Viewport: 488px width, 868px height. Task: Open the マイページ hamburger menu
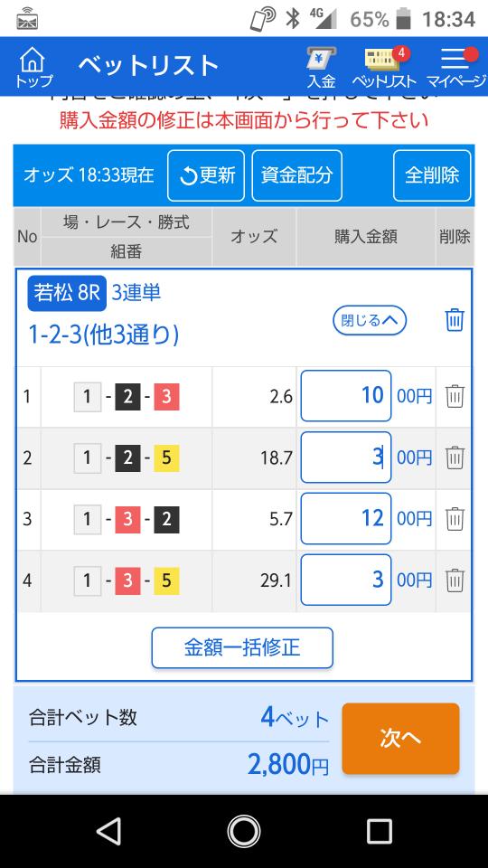457,67
